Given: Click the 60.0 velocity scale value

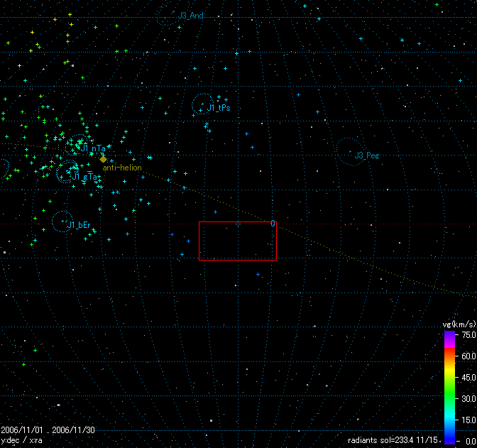Looking at the screenshot, I should pyautogui.click(x=468, y=356).
